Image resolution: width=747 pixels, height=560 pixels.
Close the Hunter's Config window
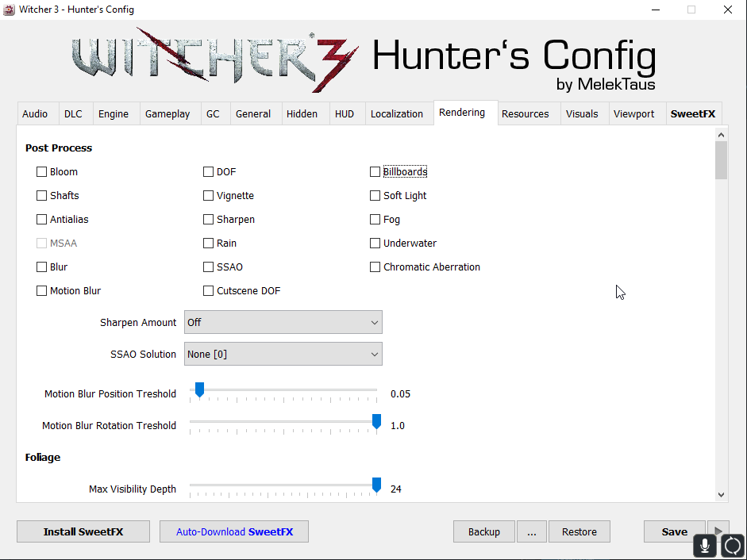(727, 10)
